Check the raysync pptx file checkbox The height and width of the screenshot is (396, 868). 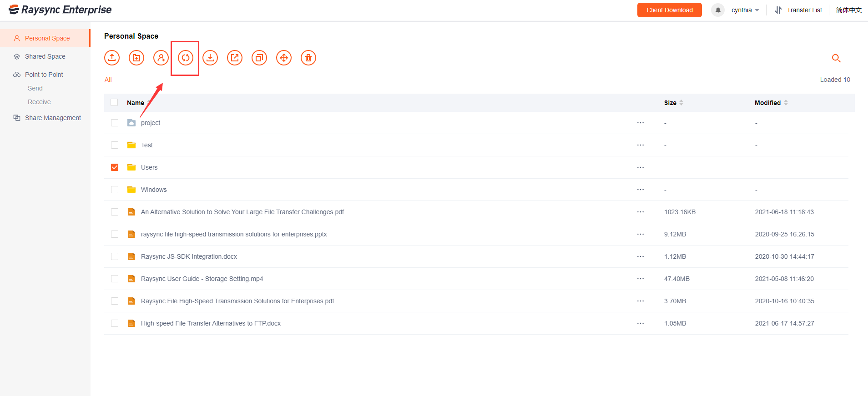click(115, 234)
